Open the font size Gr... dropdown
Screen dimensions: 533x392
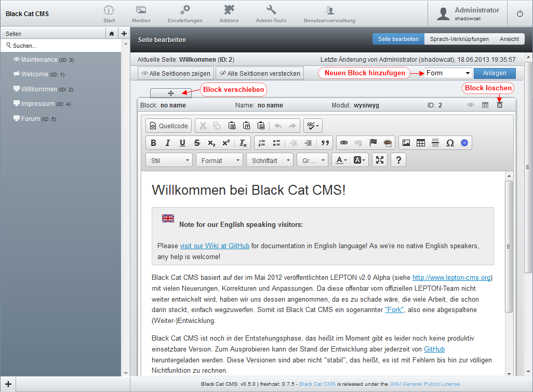[x=312, y=160]
